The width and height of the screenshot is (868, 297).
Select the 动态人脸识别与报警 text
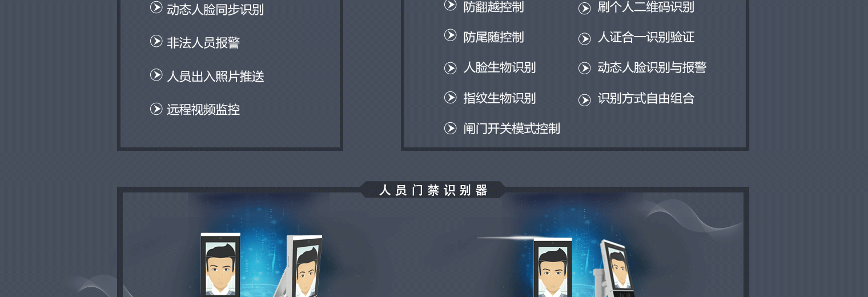(x=652, y=67)
